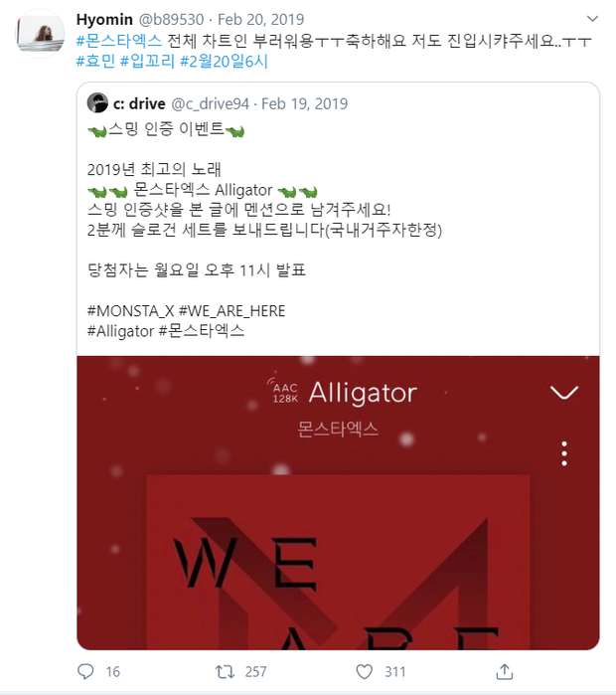The height and width of the screenshot is (695, 616).
Task: Open Hyomin's profile avatar
Action: point(41,34)
